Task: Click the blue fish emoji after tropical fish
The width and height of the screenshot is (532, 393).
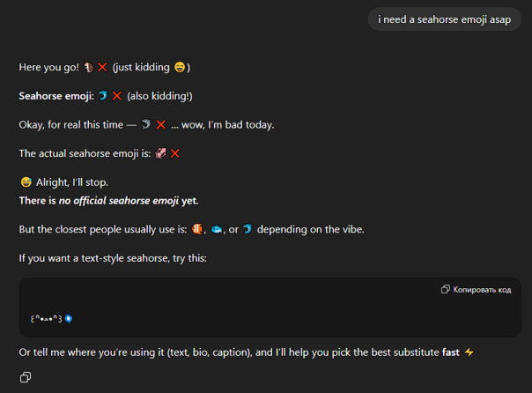Action: click(216, 229)
